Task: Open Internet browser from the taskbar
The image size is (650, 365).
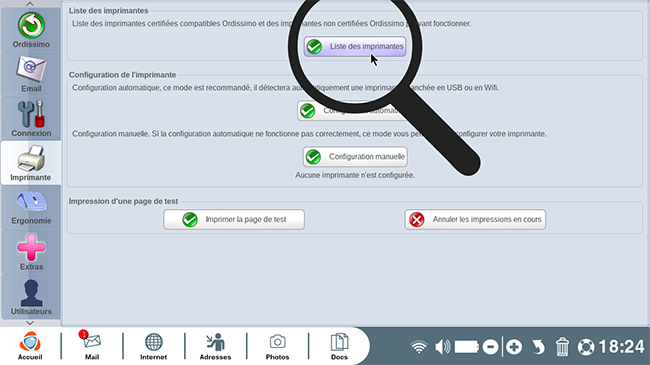Action: (153, 346)
